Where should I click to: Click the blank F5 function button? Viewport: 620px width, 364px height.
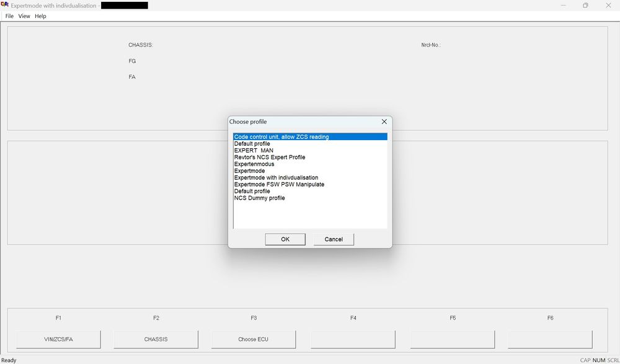pyautogui.click(x=453, y=339)
